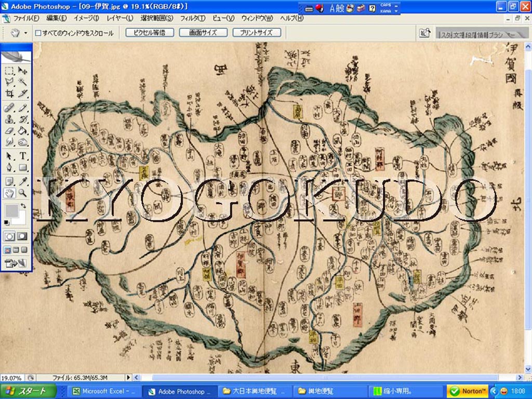Open the フィルタ (Filter) menu
532x399 pixels.
193,18
